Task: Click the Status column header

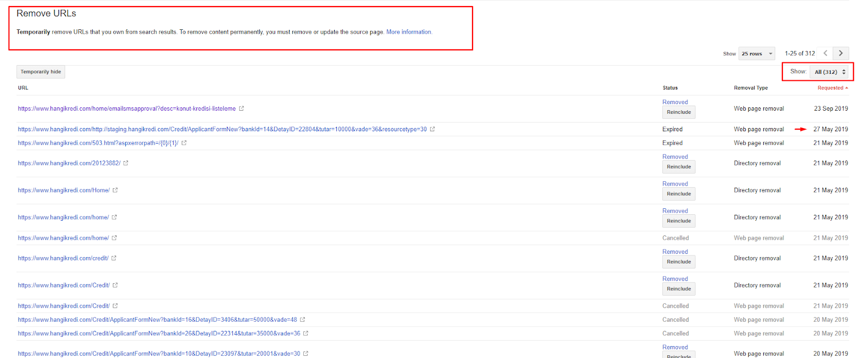Action: point(670,88)
